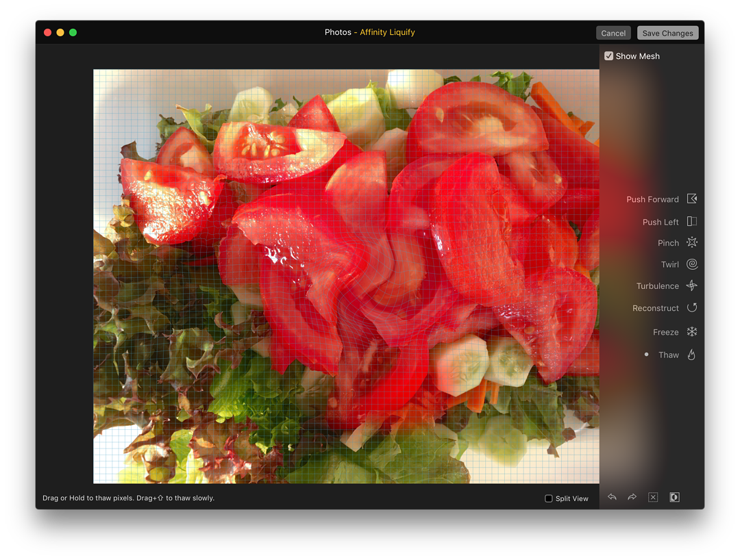740x560 pixels.
Task: Click the Thaw label
Action: (x=668, y=355)
